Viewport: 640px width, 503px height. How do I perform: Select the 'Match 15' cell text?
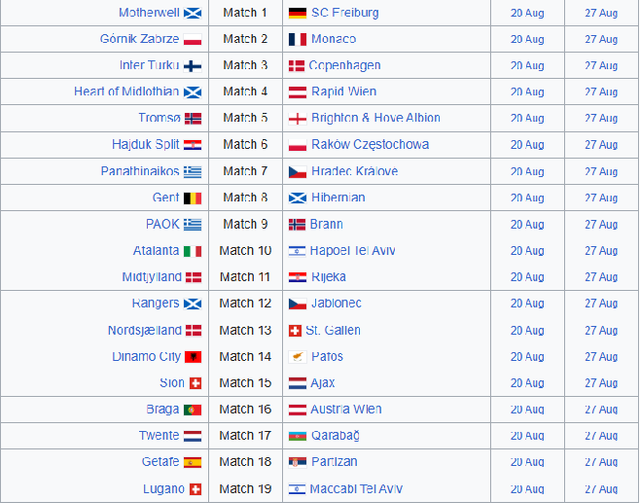point(245,383)
